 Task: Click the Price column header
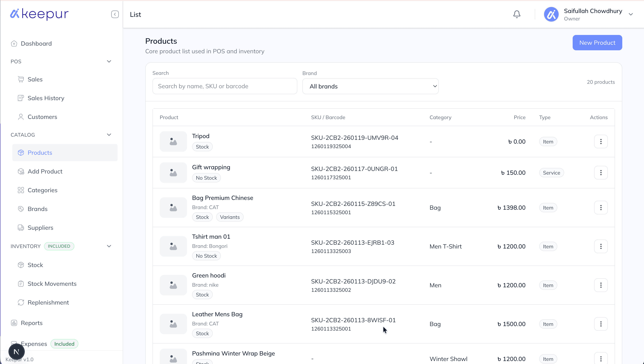[519, 117]
